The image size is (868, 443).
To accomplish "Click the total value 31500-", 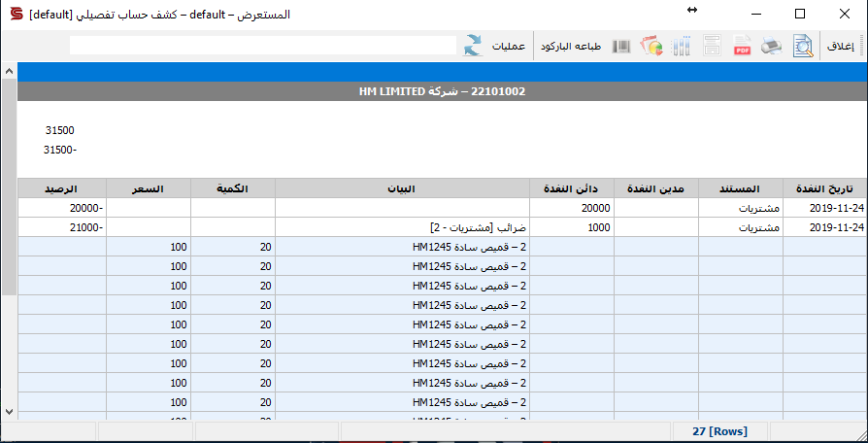I will [60, 150].
